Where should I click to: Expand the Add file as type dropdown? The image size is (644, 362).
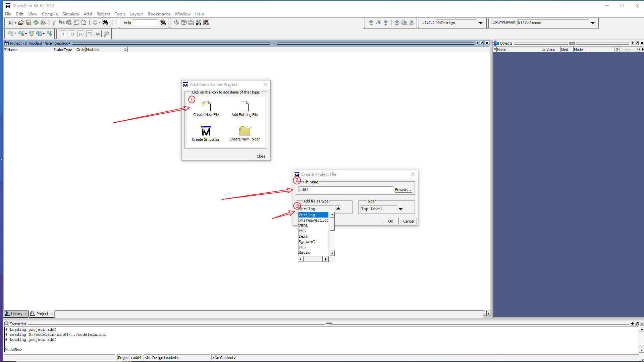(x=338, y=208)
